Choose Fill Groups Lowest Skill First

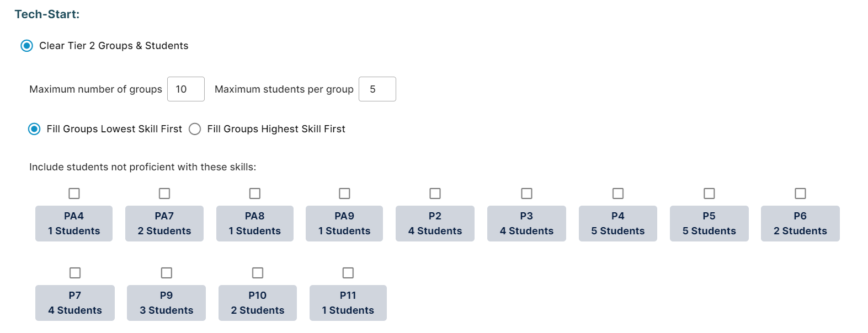coord(34,129)
